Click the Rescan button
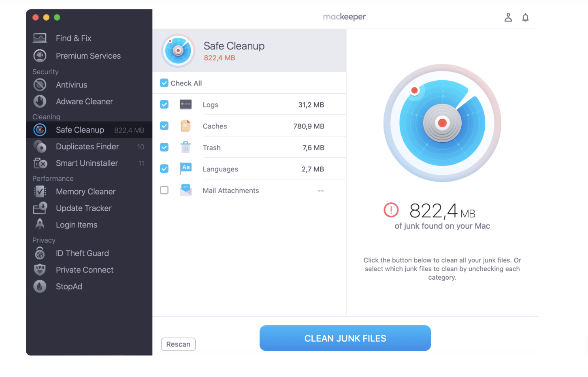Screen dimensions: 588x377 (x=178, y=344)
